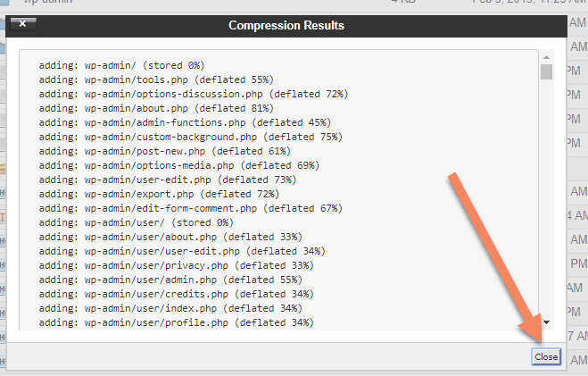The image size is (588, 376).
Task: Click the wp-admin/custom-background.php line
Action: click(x=191, y=137)
